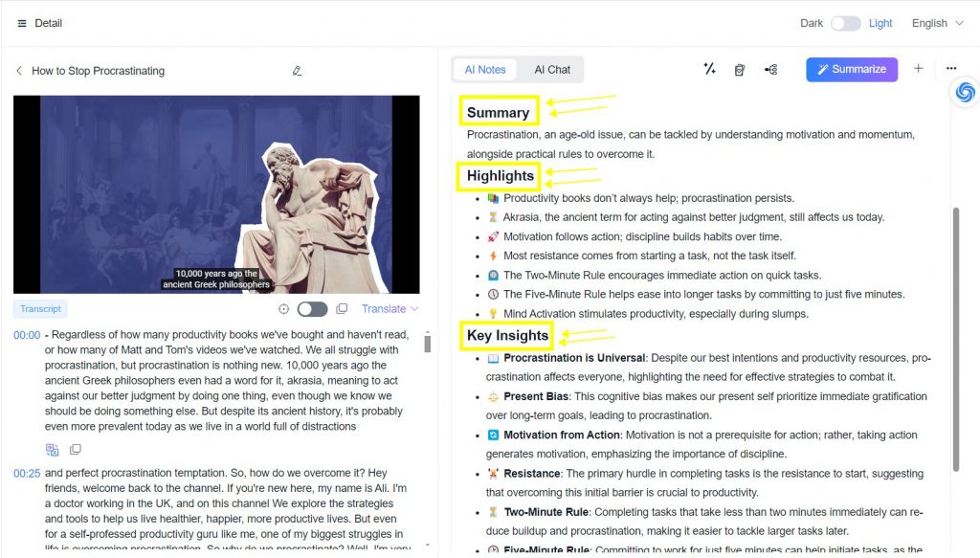
Task: Copy the first transcript paragraph via copy icon
Action: click(x=75, y=448)
